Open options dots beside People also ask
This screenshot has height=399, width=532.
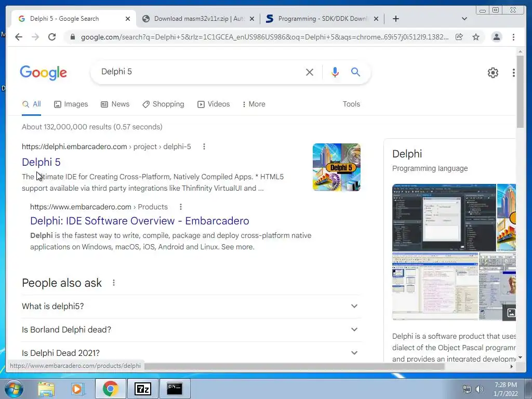114,283
